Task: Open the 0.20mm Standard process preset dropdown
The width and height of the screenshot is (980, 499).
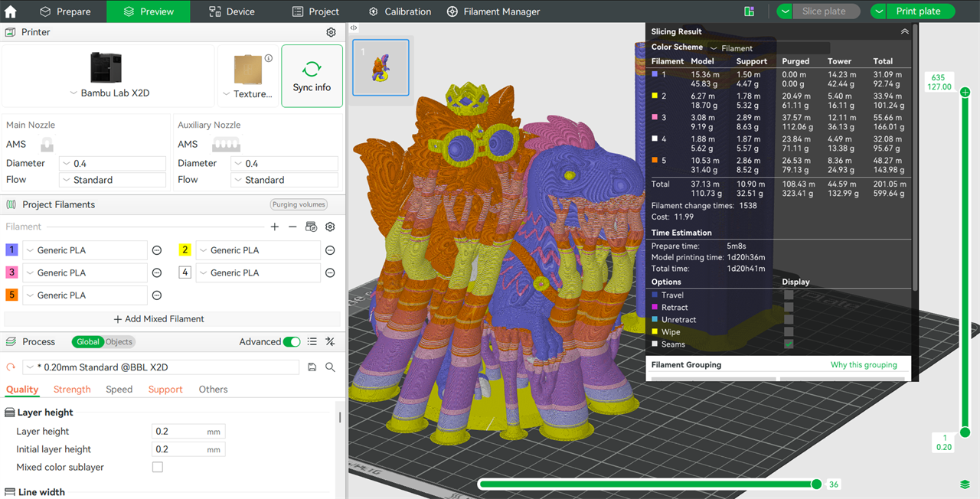Action: coord(161,367)
